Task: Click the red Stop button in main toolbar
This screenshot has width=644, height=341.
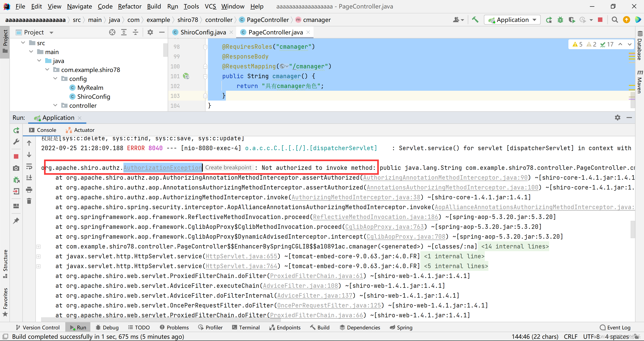Action: (x=600, y=20)
